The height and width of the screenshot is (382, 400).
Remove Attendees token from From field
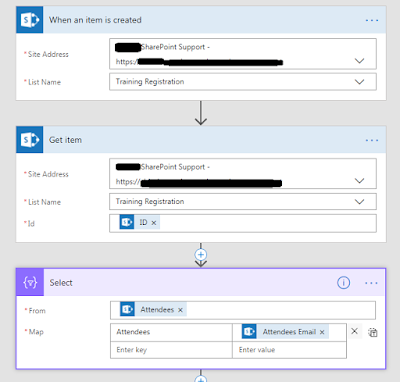[180, 310]
